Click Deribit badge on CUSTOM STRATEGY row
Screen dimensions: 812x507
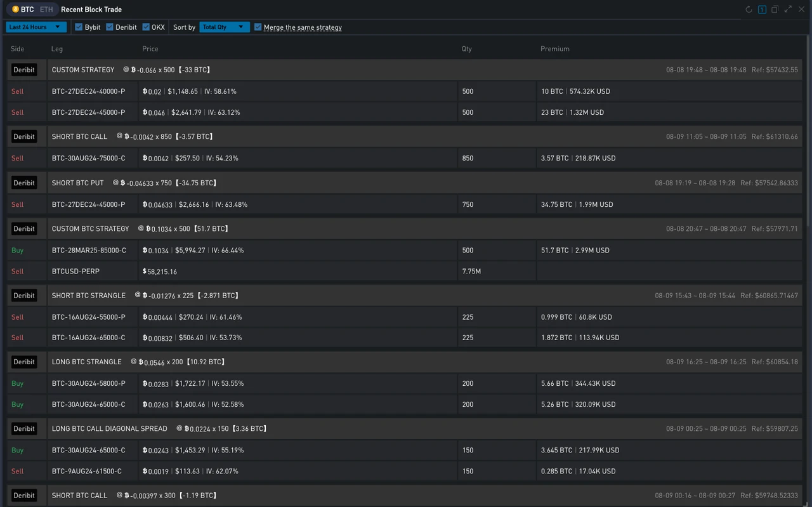24,70
